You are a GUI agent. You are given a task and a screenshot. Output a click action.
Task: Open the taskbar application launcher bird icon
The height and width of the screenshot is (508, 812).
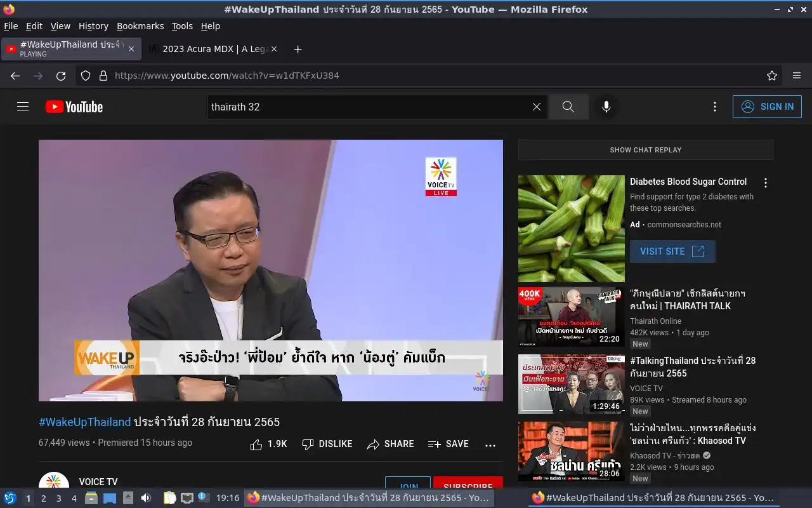pos(10,498)
